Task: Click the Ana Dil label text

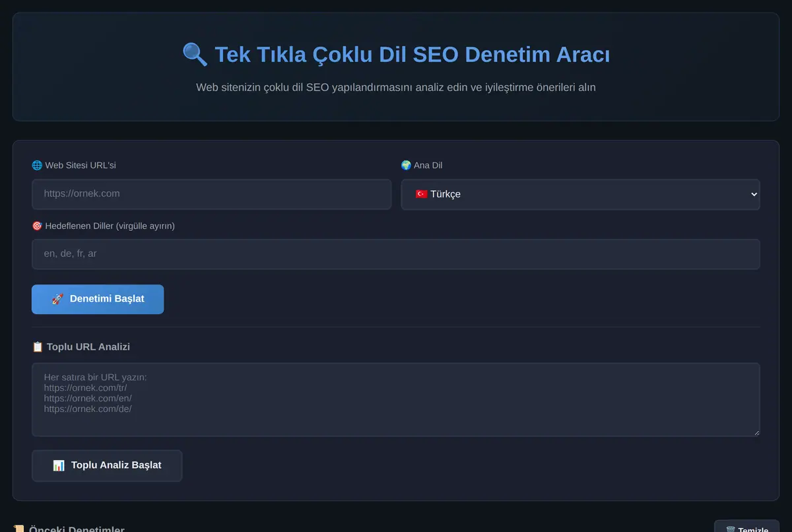Action: click(428, 165)
